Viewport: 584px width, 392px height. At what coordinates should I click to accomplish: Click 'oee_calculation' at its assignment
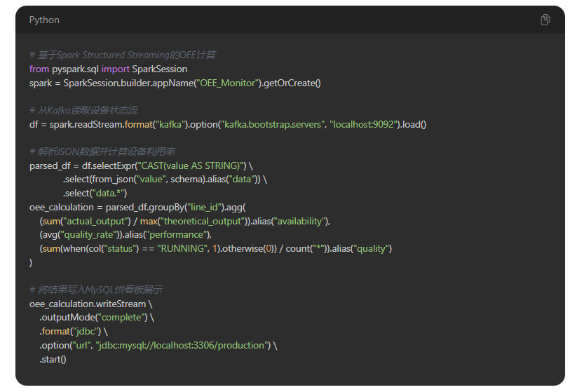(62, 207)
